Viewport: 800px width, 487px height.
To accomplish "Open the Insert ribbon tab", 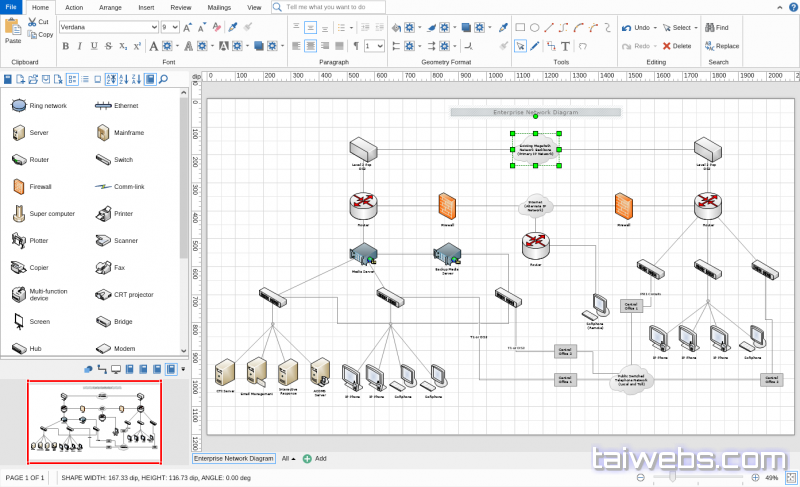I will pyautogui.click(x=146, y=7).
